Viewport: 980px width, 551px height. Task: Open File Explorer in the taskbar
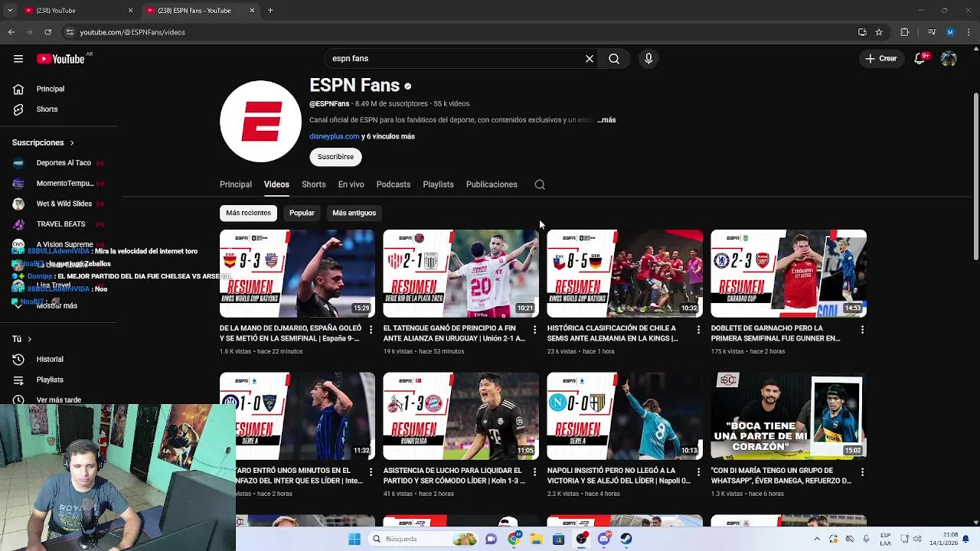click(x=537, y=539)
